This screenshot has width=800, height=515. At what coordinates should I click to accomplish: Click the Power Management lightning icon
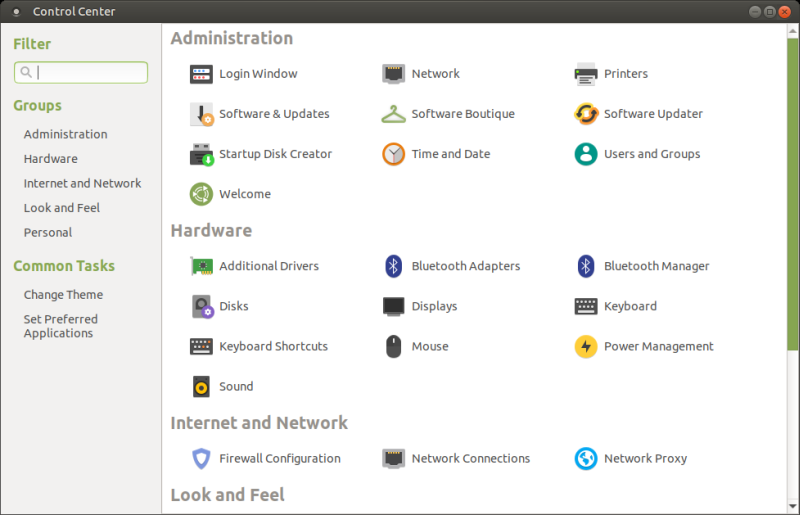pos(586,346)
